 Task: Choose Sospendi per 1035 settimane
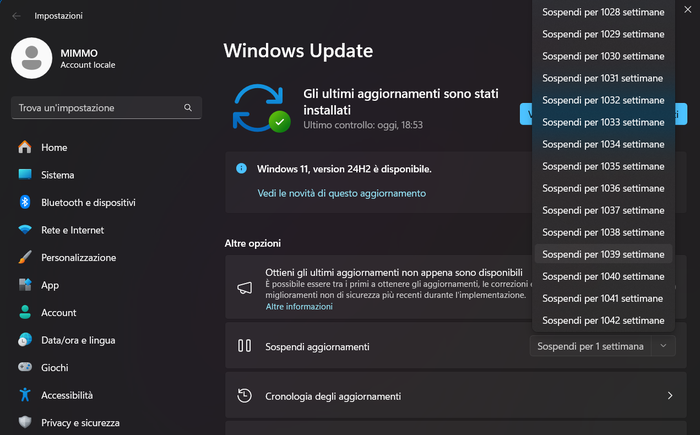pos(603,166)
